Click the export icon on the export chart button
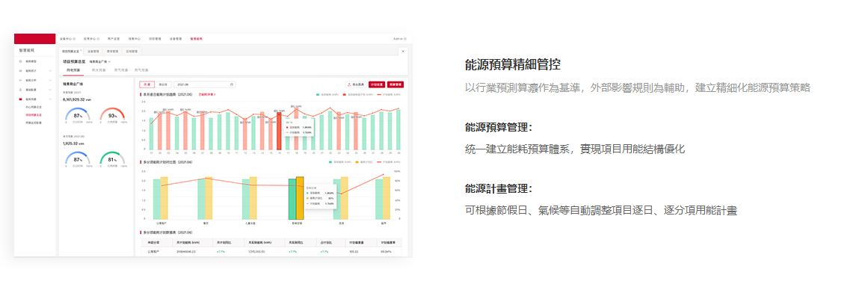 tap(349, 84)
